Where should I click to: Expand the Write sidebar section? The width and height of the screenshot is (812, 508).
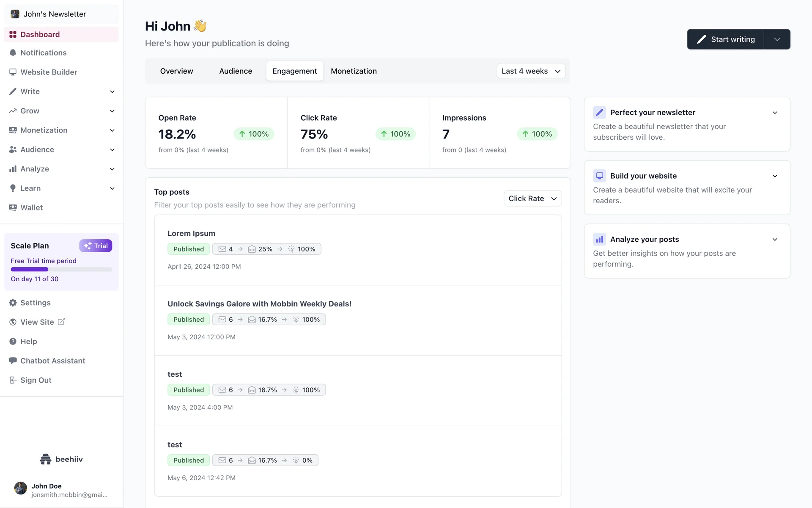(x=112, y=91)
